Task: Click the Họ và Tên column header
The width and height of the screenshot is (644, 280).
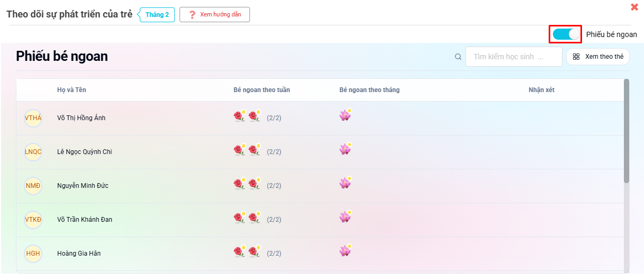Action: pos(71,90)
